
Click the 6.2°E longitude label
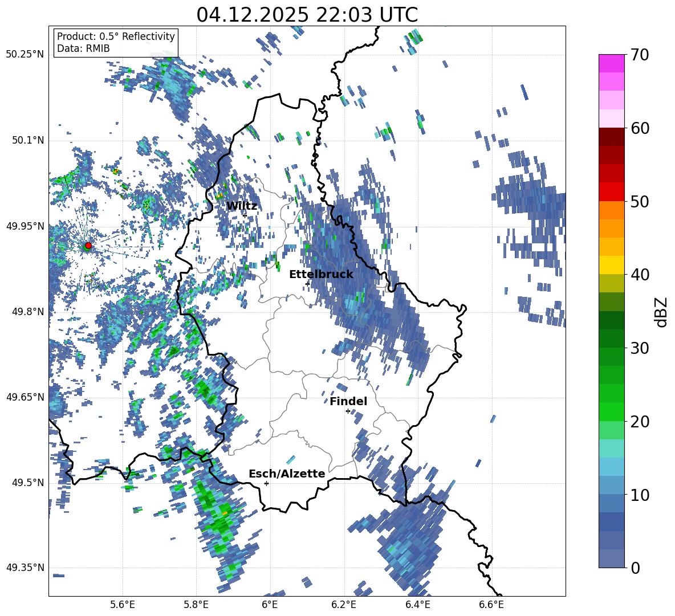click(344, 605)
